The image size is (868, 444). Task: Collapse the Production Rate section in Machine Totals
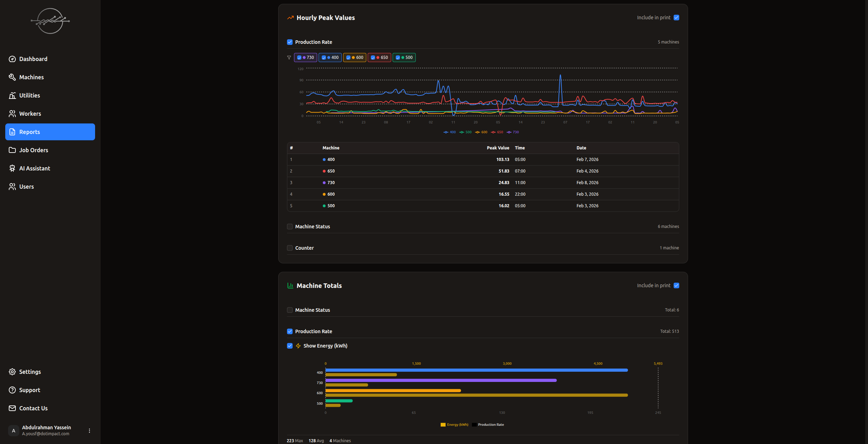click(x=290, y=331)
